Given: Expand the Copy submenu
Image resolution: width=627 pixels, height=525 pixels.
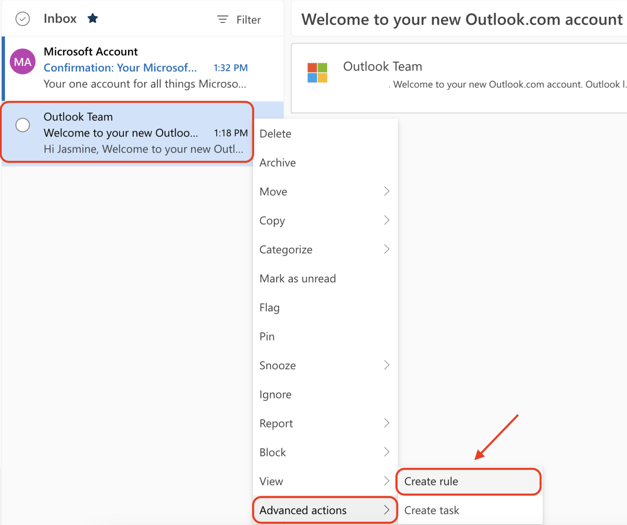Looking at the screenshot, I should coord(324,220).
